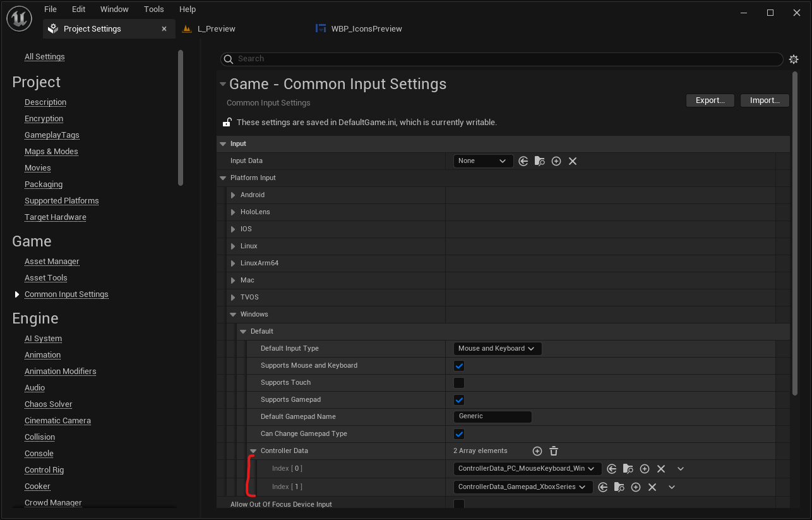Expand the LinuxArm64 platform row

point(233,263)
